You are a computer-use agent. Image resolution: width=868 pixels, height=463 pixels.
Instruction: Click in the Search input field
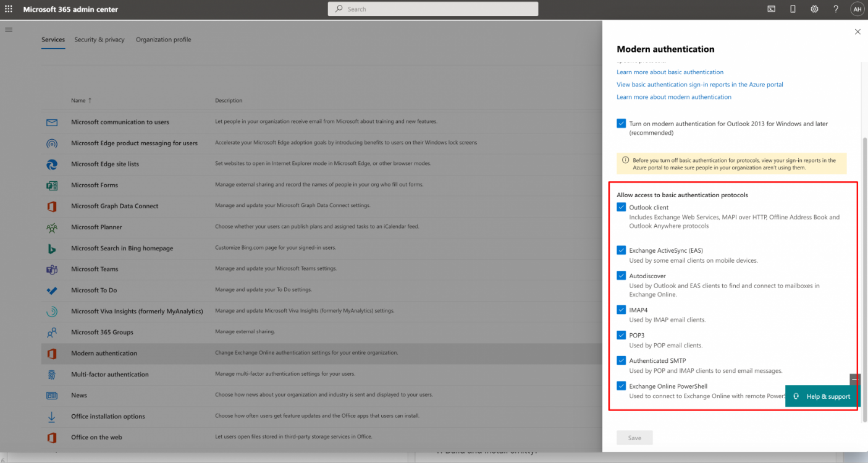click(x=432, y=9)
